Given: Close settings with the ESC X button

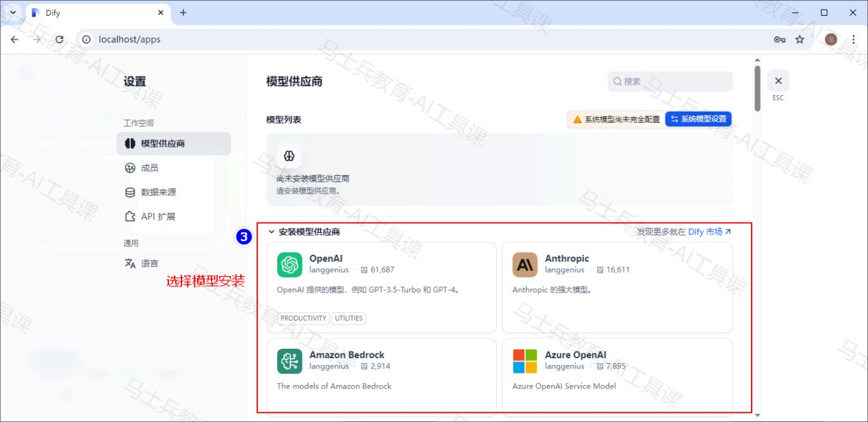Looking at the screenshot, I should (778, 81).
